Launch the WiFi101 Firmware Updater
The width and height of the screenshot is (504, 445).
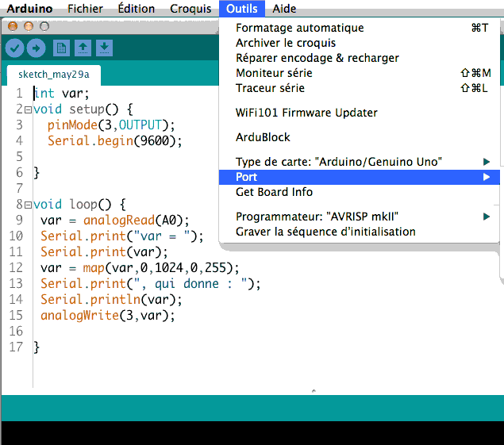306,113
